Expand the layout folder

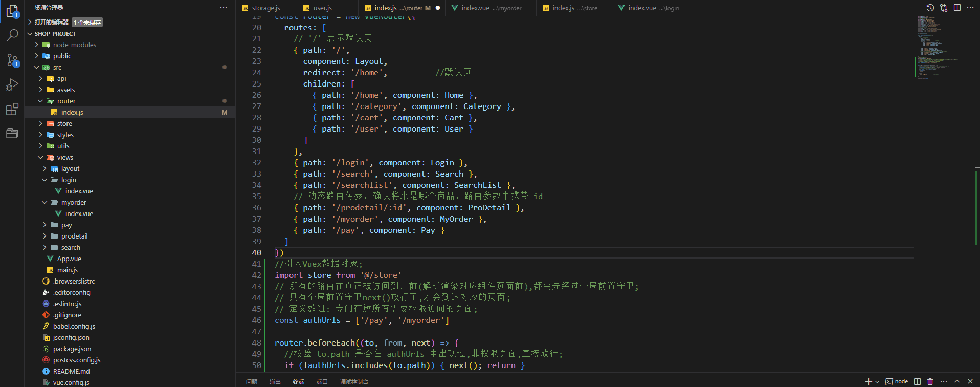pos(44,168)
